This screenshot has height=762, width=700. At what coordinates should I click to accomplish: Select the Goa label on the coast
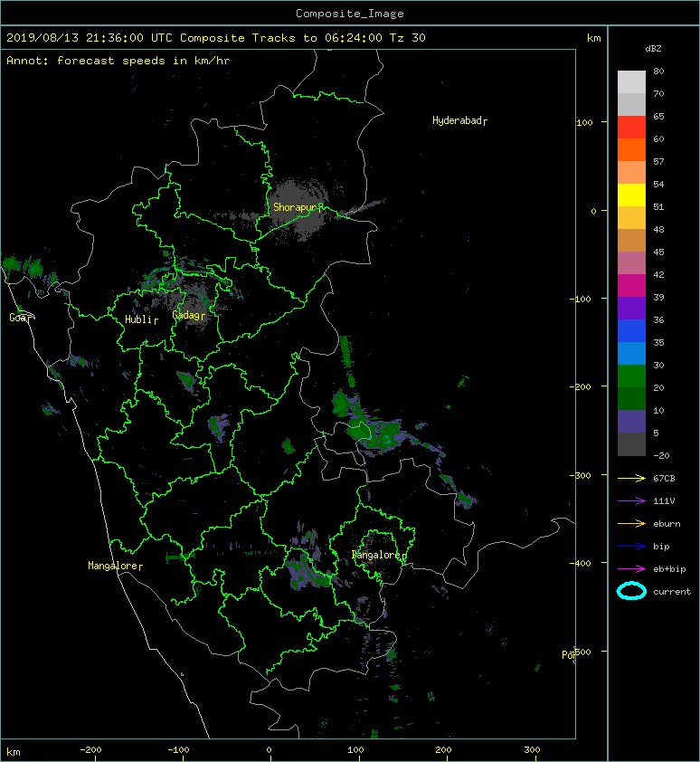[21, 318]
